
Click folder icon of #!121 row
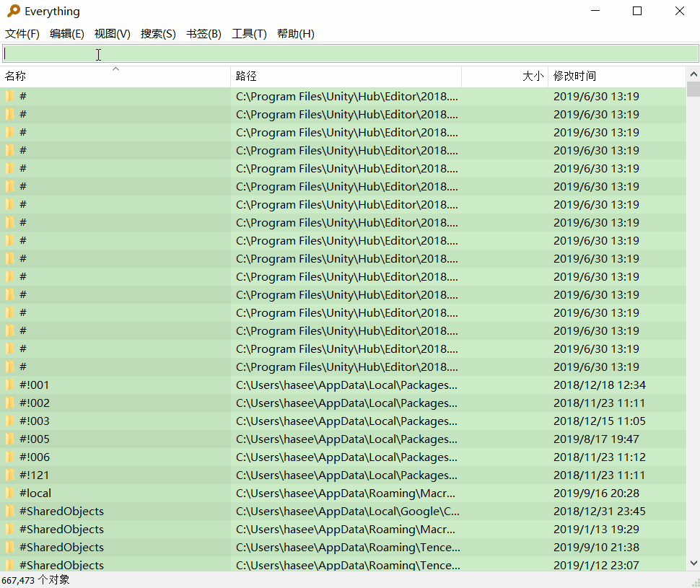(x=10, y=475)
